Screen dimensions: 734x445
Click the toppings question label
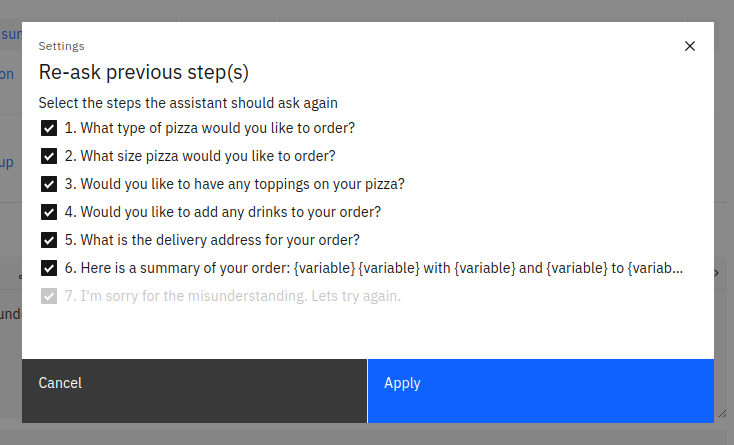click(234, 184)
